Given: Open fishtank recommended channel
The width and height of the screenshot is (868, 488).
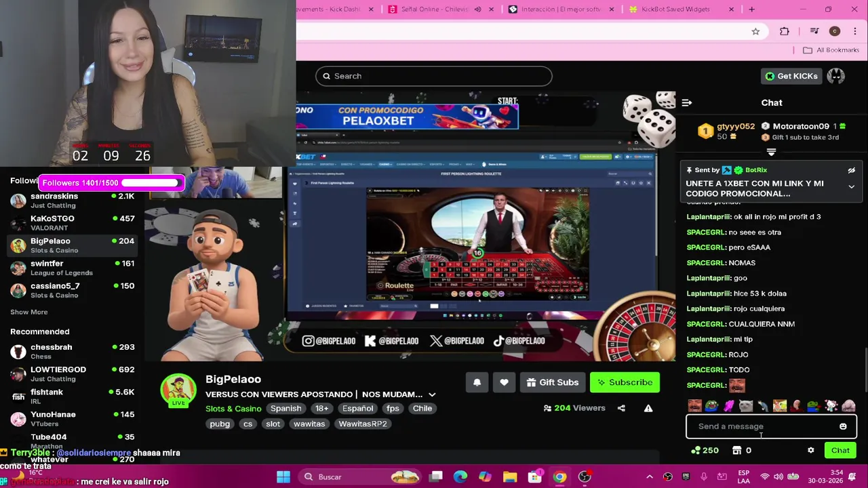Looking at the screenshot, I should click(x=73, y=396).
